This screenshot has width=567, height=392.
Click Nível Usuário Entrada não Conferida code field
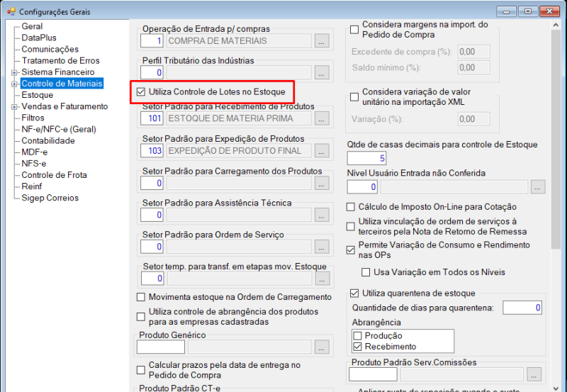tap(362, 187)
